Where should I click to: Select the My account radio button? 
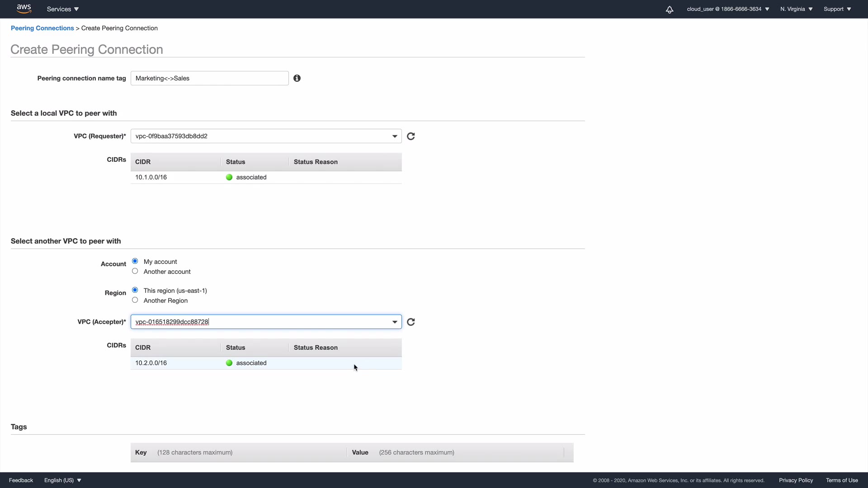135,261
